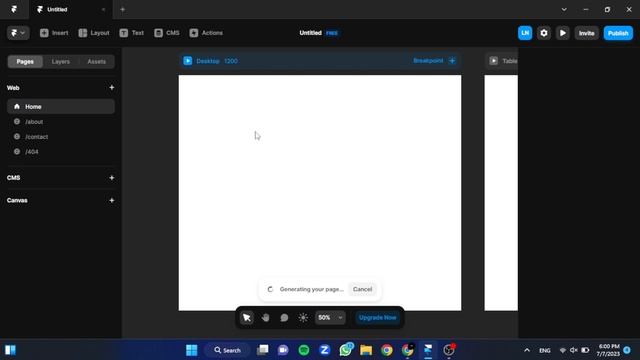Open Zoom from taskbar
The height and width of the screenshot is (360, 640).
tap(324, 350)
